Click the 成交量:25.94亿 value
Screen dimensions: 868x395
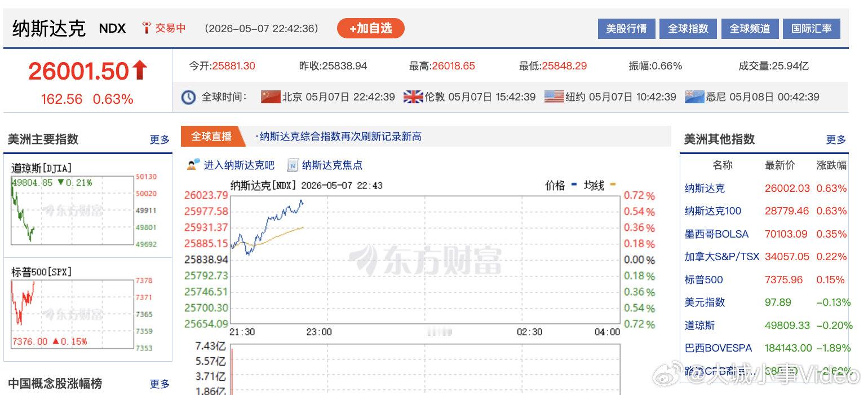tap(773, 66)
